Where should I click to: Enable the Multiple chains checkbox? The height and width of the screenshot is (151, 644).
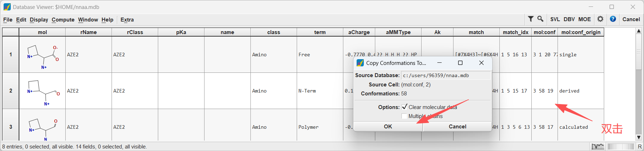[x=404, y=116]
